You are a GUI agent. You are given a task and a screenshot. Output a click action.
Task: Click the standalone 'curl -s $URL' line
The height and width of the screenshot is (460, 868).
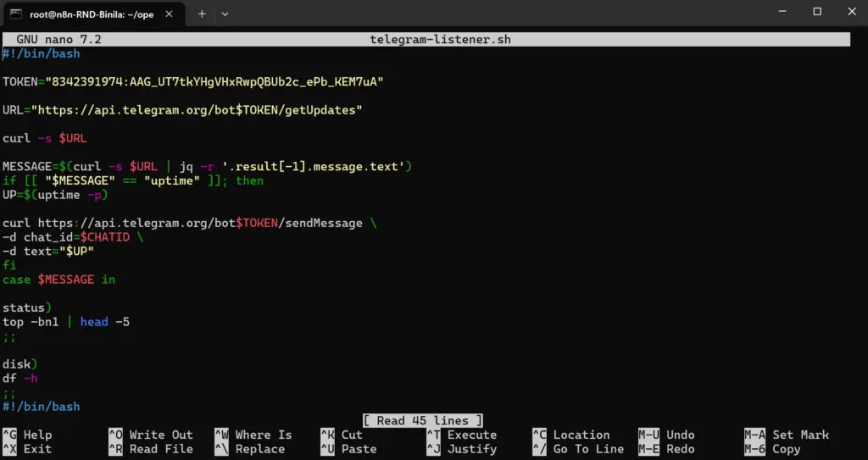[45, 138]
